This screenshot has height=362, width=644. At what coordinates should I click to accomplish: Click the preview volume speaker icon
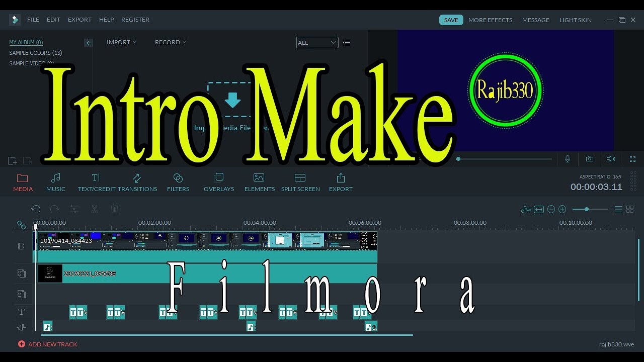pos(611,159)
